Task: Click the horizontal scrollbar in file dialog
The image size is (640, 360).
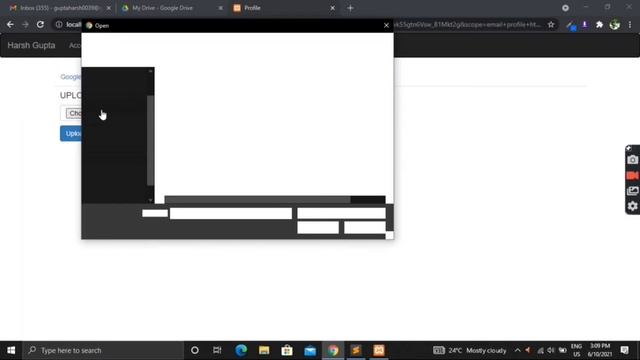Action: click(x=258, y=200)
